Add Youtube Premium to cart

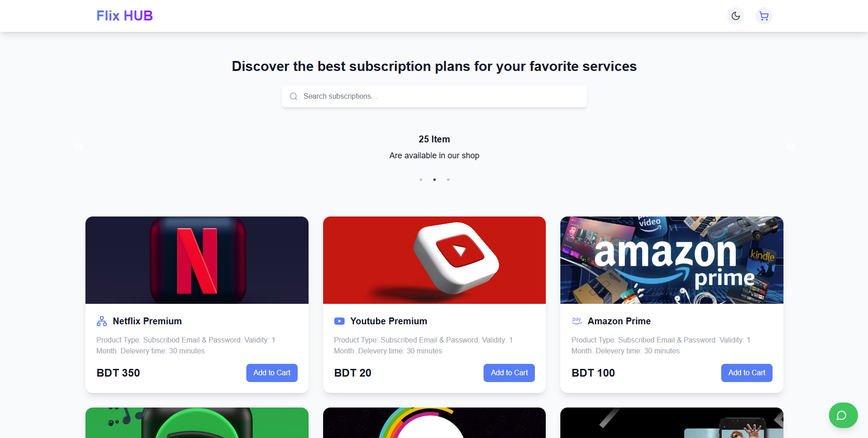[509, 373]
